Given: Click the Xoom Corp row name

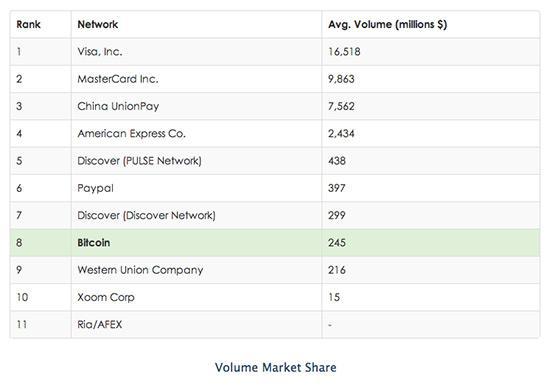Looking at the screenshot, I should coord(106,297).
